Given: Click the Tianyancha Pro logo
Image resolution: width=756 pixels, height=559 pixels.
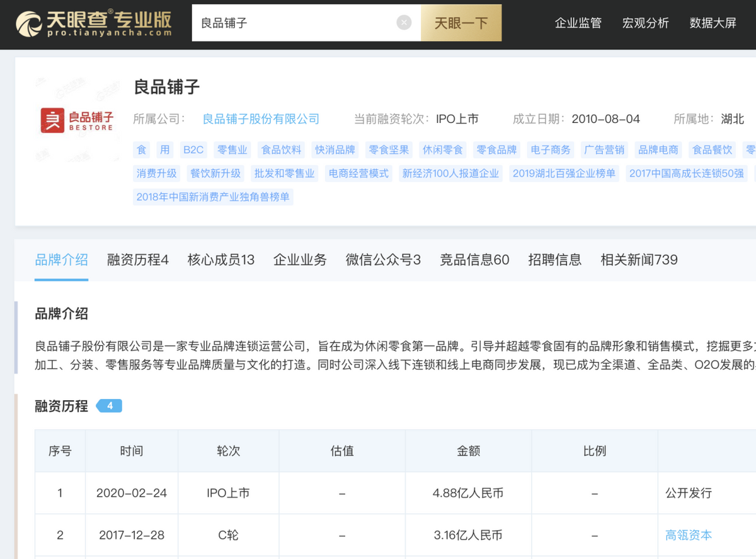Looking at the screenshot, I should (94, 23).
